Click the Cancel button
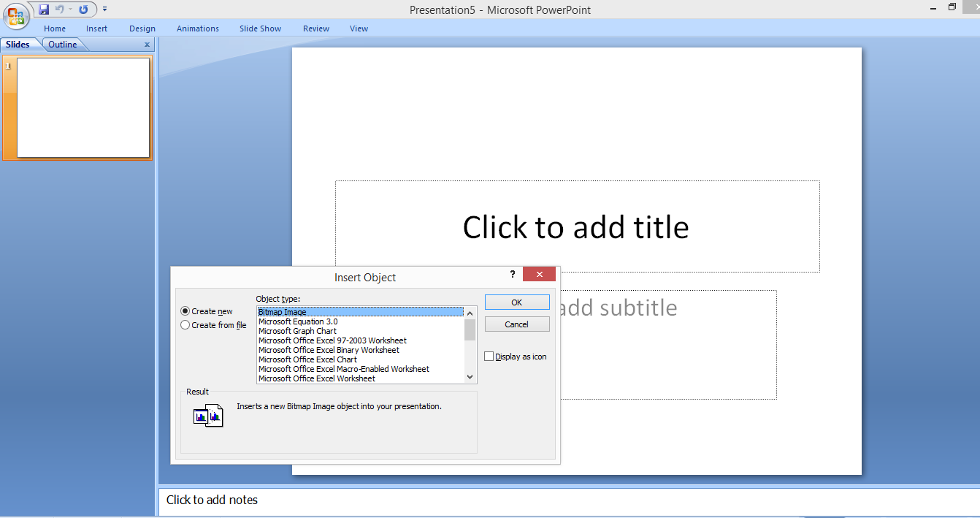The height and width of the screenshot is (518, 980). pyautogui.click(x=517, y=324)
